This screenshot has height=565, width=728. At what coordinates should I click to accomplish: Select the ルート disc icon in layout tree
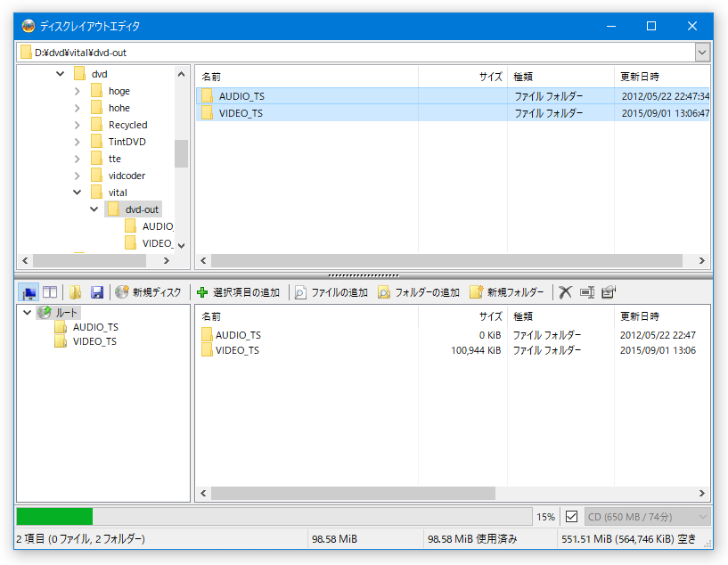[45, 313]
